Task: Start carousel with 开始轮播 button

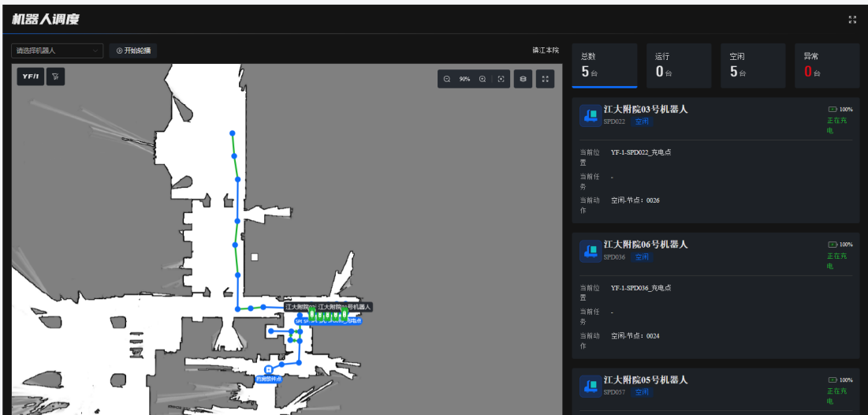Action: [133, 50]
